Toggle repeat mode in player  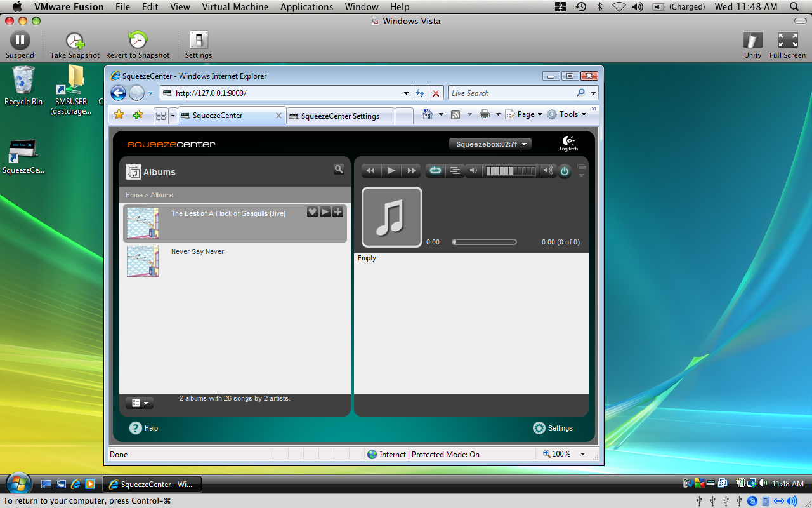435,170
